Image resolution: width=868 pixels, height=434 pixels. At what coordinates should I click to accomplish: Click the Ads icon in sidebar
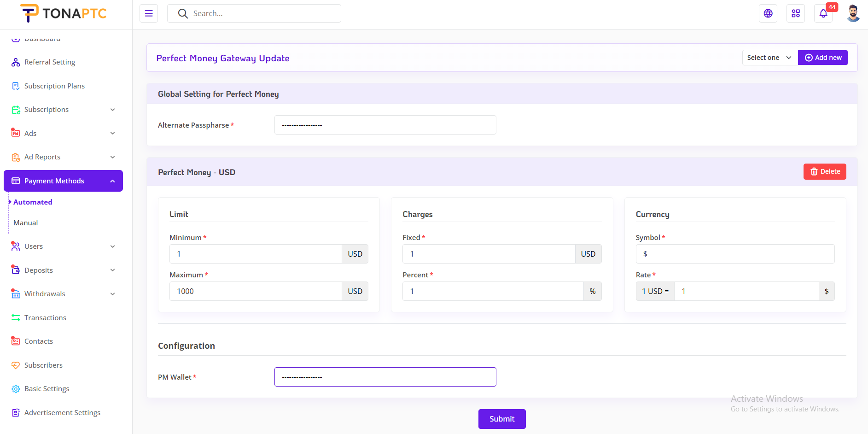(16, 133)
